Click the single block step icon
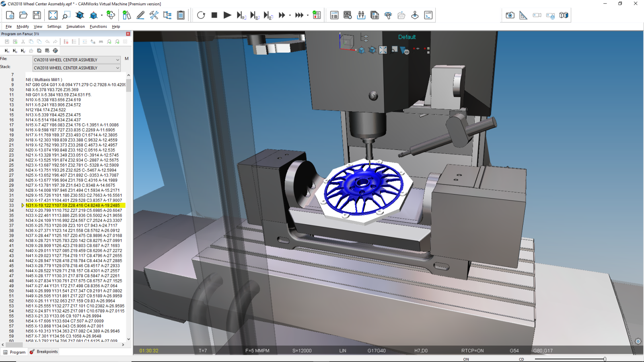Viewport: 644px width, 362px height. pos(241,15)
